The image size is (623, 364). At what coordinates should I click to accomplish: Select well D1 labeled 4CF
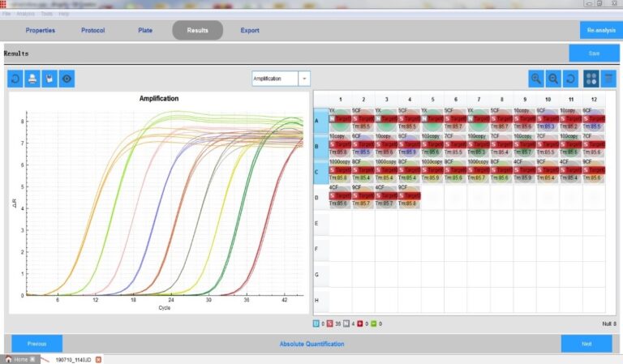click(339, 195)
